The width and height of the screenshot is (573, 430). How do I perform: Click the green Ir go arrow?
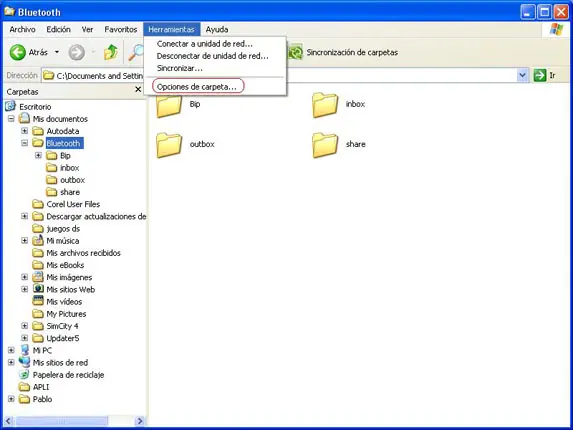click(539, 75)
